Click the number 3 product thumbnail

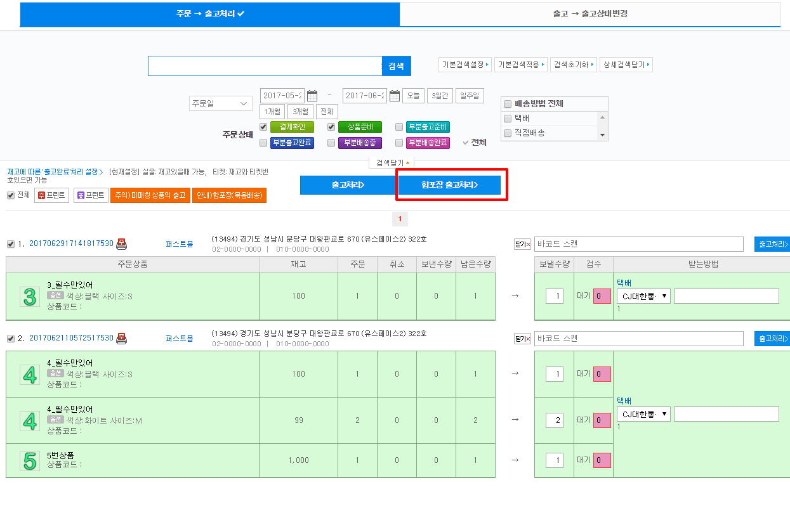pyautogui.click(x=29, y=296)
